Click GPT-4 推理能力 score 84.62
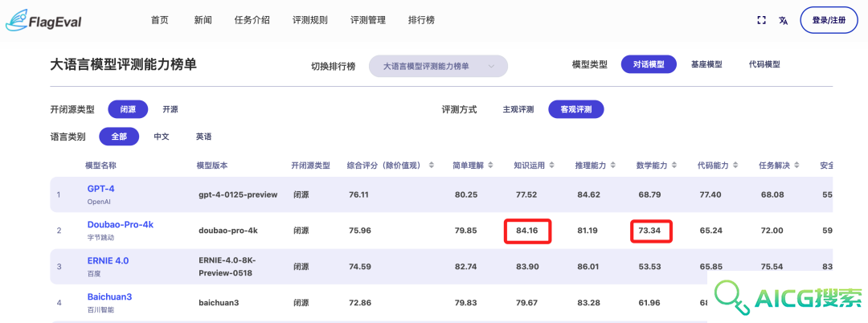The width and height of the screenshot is (868, 323). [x=588, y=194]
